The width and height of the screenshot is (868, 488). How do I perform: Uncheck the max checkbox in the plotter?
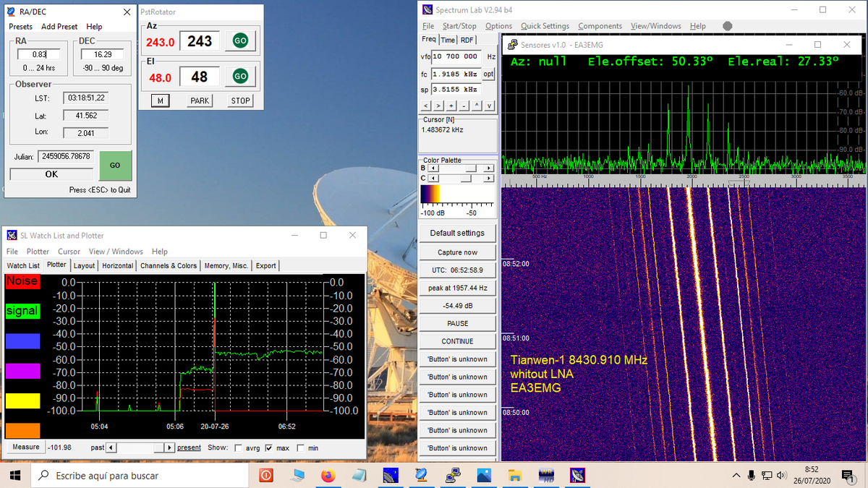(270, 447)
